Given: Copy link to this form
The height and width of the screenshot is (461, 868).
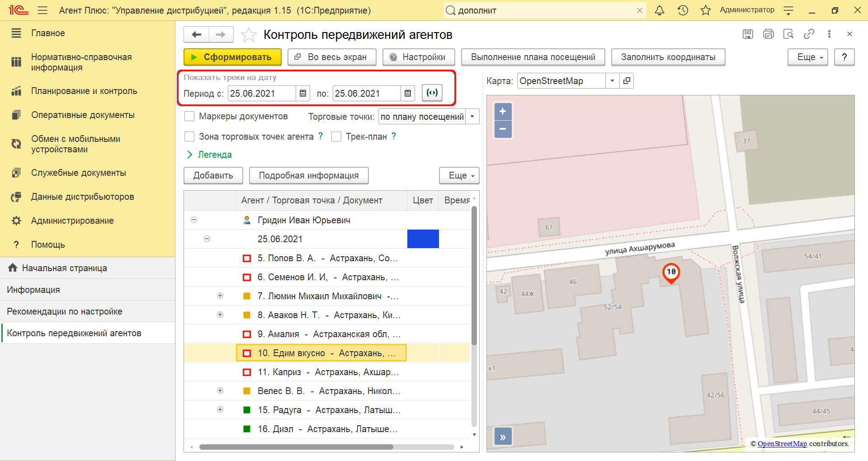Looking at the screenshot, I should point(809,34).
